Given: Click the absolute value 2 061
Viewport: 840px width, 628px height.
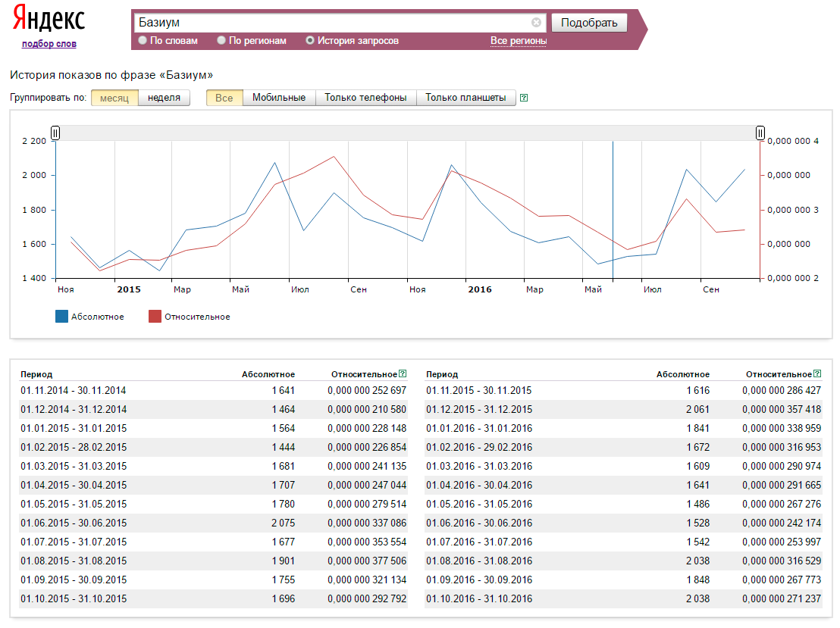Looking at the screenshot, I should [x=697, y=410].
